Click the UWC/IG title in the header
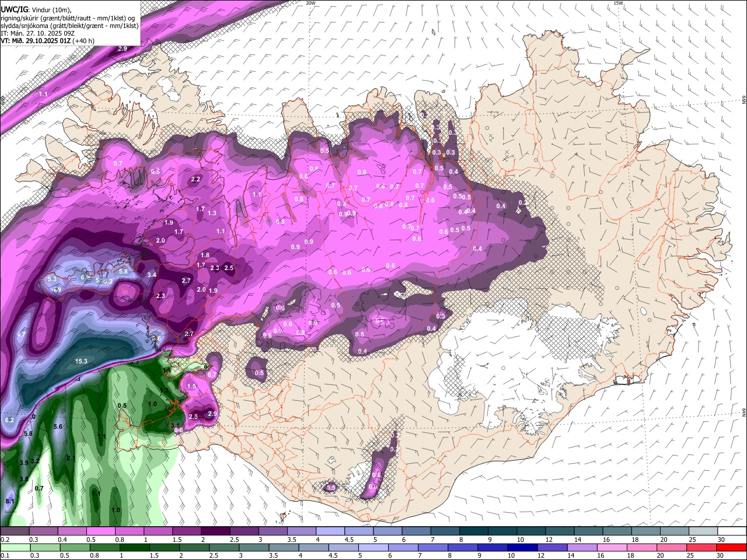Screen dimensions: 747x560 point(14,9)
